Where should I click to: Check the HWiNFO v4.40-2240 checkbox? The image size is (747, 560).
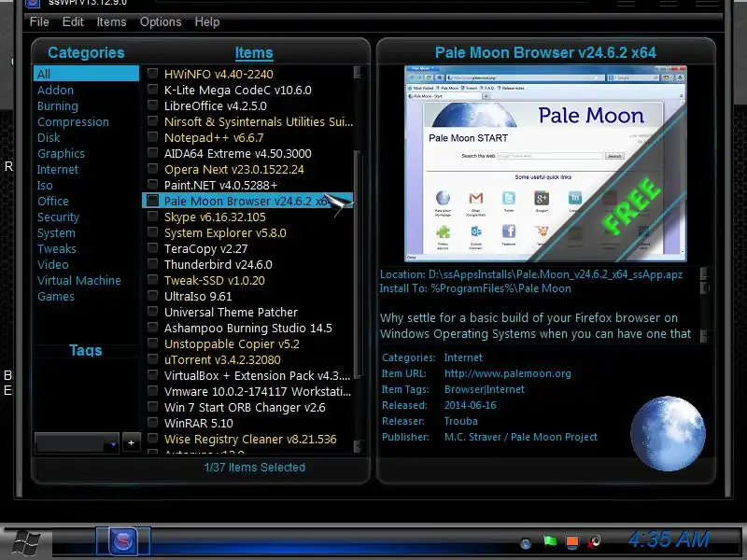152,74
